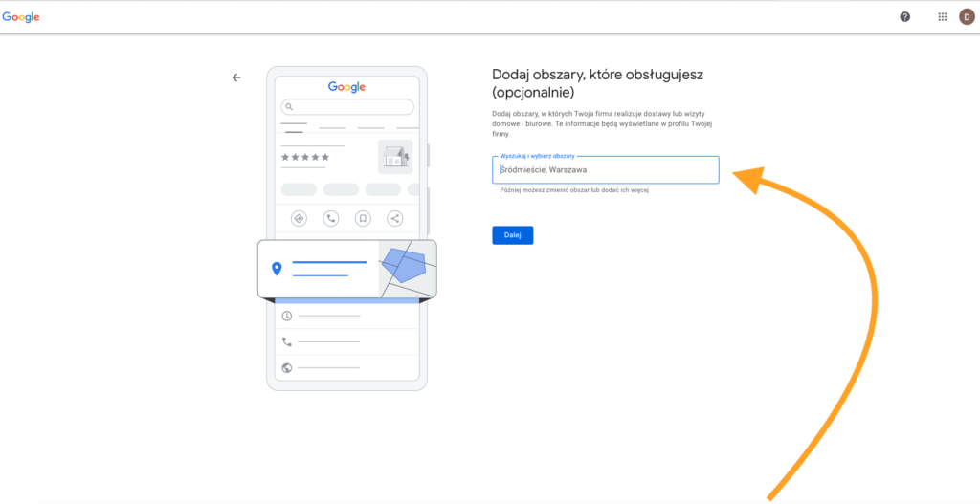Image resolution: width=980 pixels, height=504 pixels.
Task: Open the account avatar D
Action: pos(967,17)
